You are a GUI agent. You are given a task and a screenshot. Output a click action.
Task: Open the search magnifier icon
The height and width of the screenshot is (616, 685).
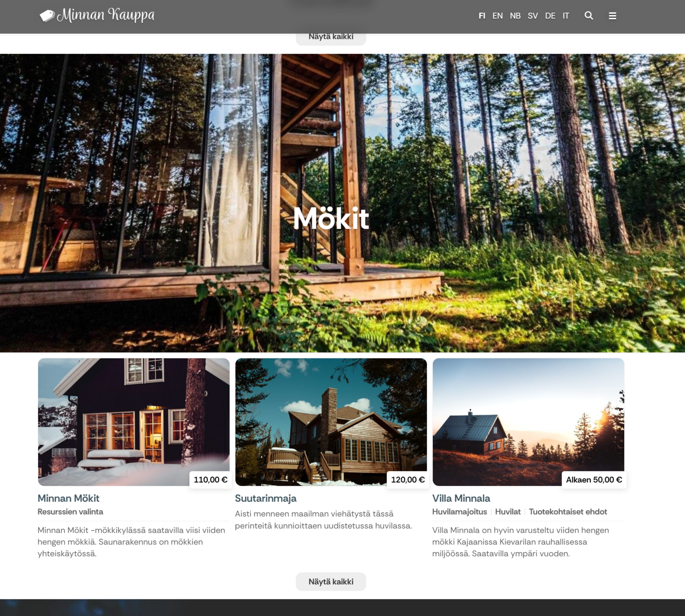pyautogui.click(x=589, y=16)
